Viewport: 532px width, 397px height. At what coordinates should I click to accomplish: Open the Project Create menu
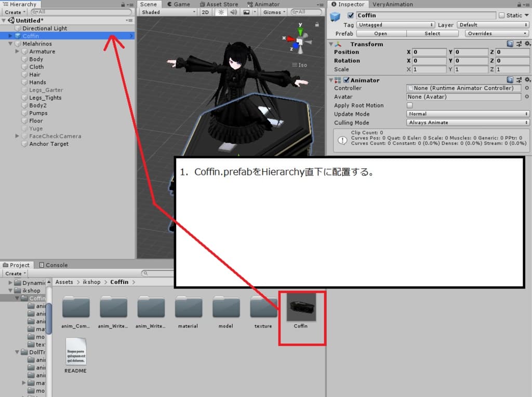(15, 273)
